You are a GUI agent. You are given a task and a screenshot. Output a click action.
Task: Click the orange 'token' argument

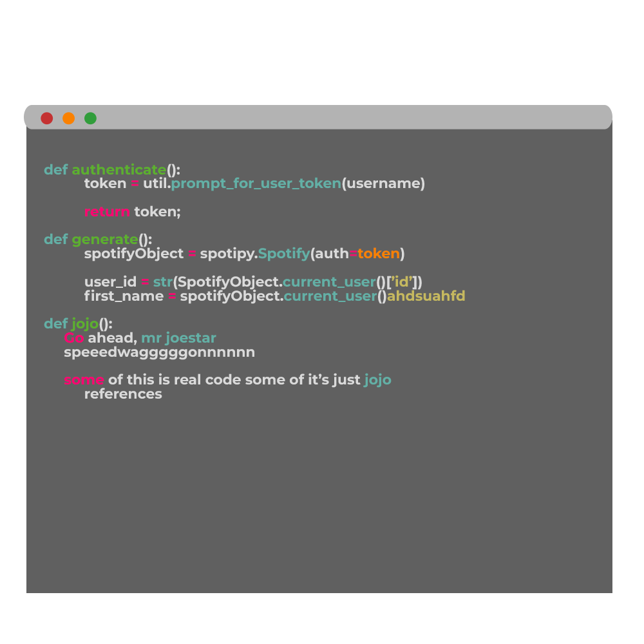tap(378, 254)
